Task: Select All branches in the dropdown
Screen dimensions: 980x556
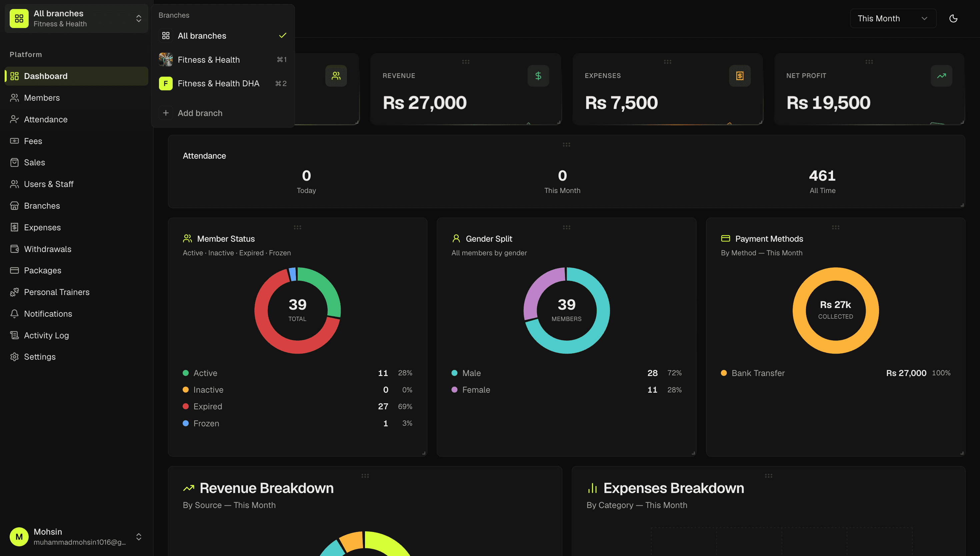Action: 223,36
